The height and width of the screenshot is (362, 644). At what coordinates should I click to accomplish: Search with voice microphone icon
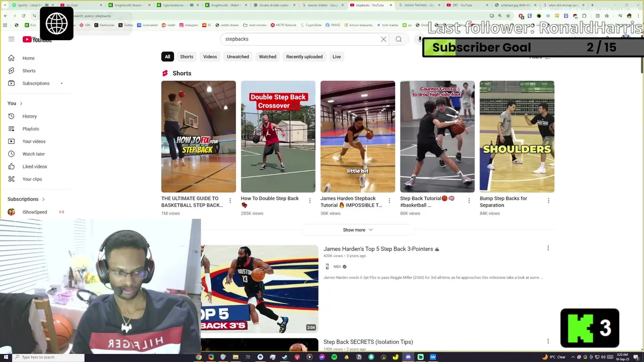(x=420, y=39)
